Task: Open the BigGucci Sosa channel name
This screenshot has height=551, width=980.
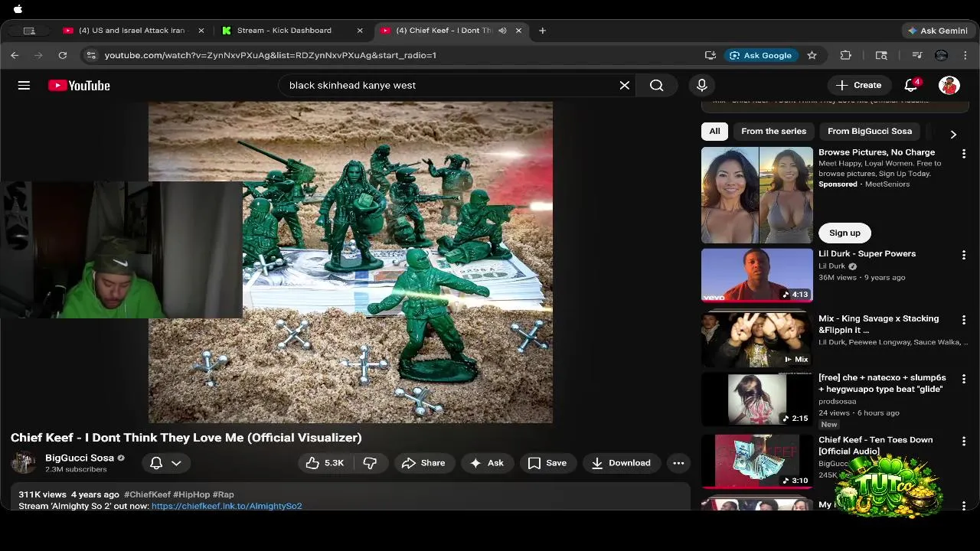Action: pyautogui.click(x=80, y=458)
